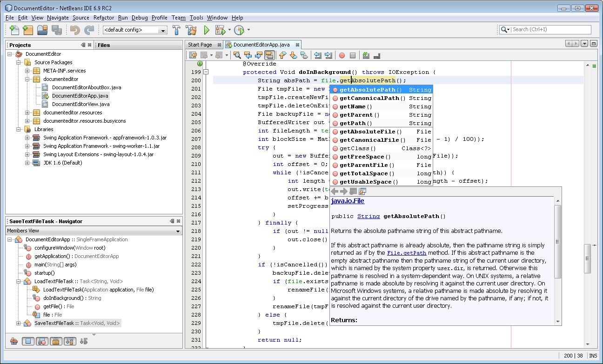Viewport: 603px width, 364px height.
Task: Open the default config dropdown
Action: [x=163, y=30]
